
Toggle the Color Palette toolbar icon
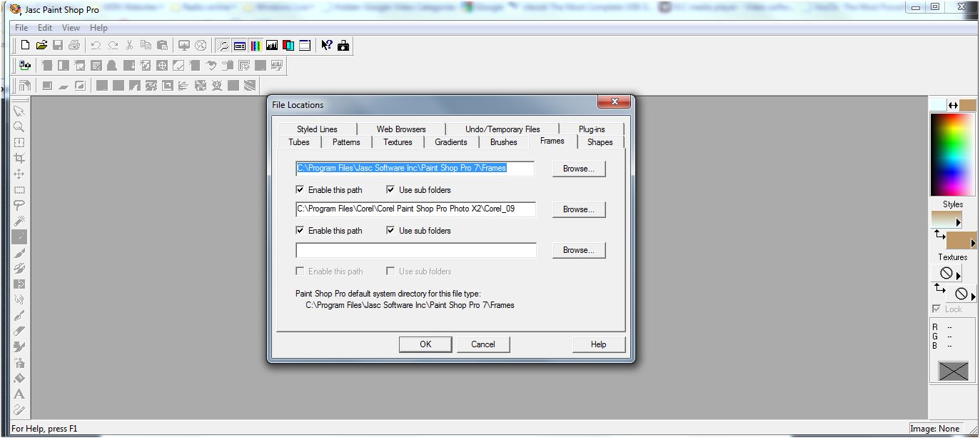256,45
